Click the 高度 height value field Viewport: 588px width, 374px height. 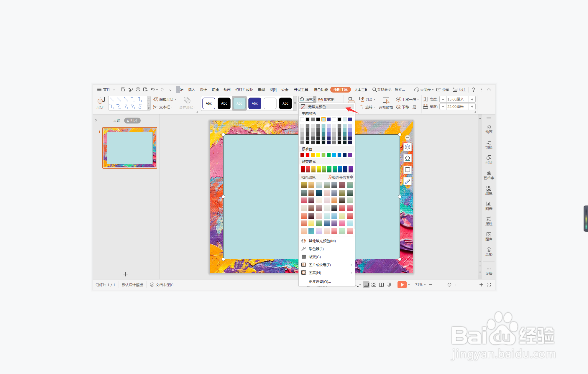[x=456, y=99]
